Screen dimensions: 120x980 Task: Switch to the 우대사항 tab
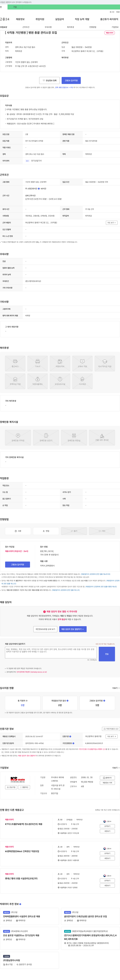(48, 27)
